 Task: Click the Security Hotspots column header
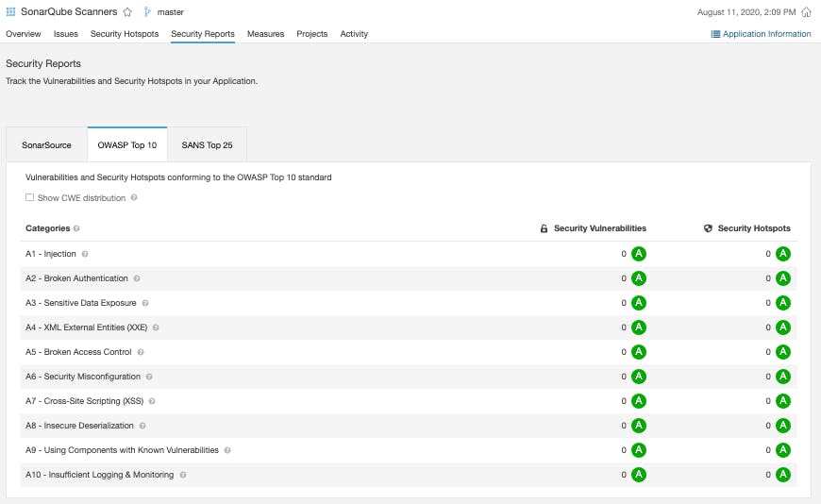point(754,228)
